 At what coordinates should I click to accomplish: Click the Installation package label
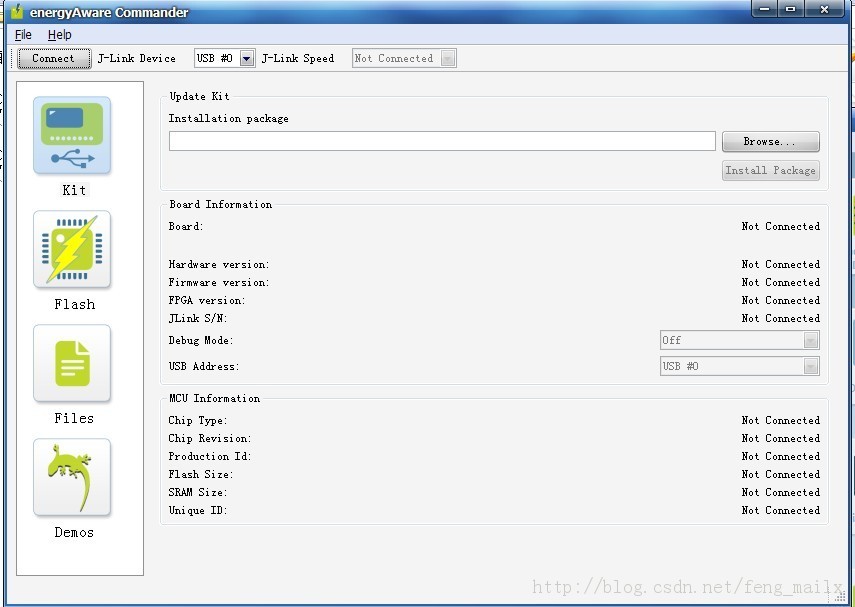228,119
